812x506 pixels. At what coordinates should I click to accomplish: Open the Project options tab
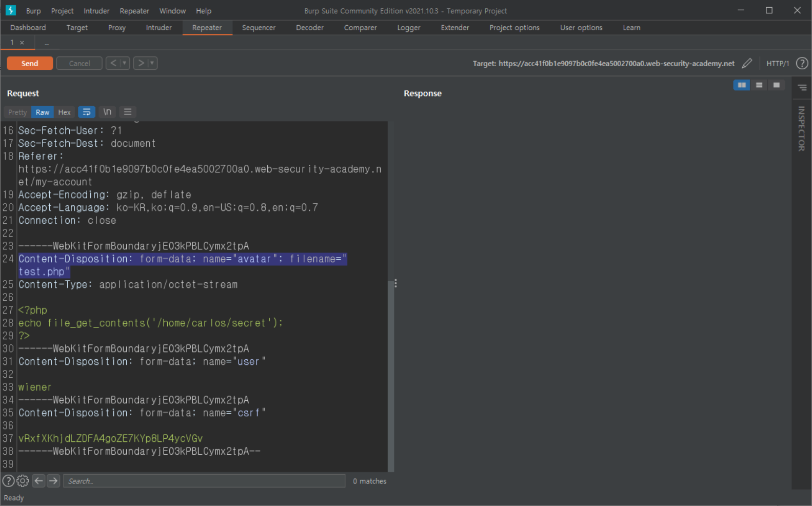coord(514,28)
